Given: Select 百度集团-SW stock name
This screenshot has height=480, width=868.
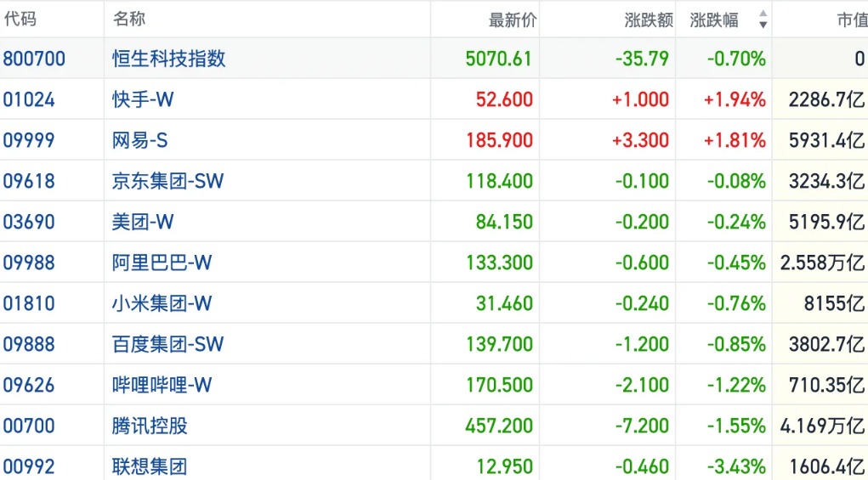Looking at the screenshot, I should click(x=167, y=345).
